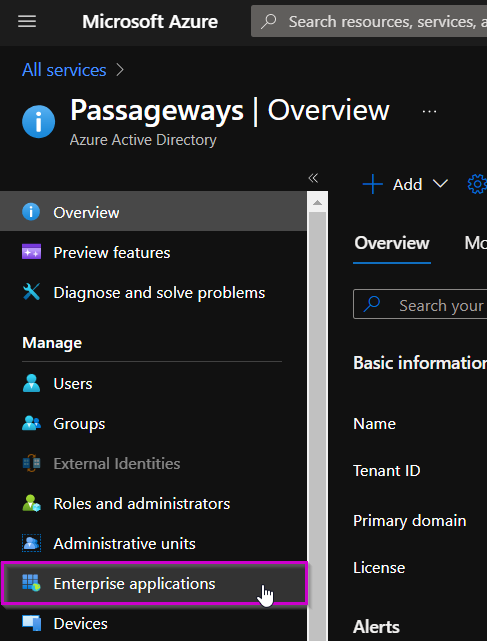The width and height of the screenshot is (487, 641).
Task: Click the Basic information heading
Action: (x=420, y=363)
